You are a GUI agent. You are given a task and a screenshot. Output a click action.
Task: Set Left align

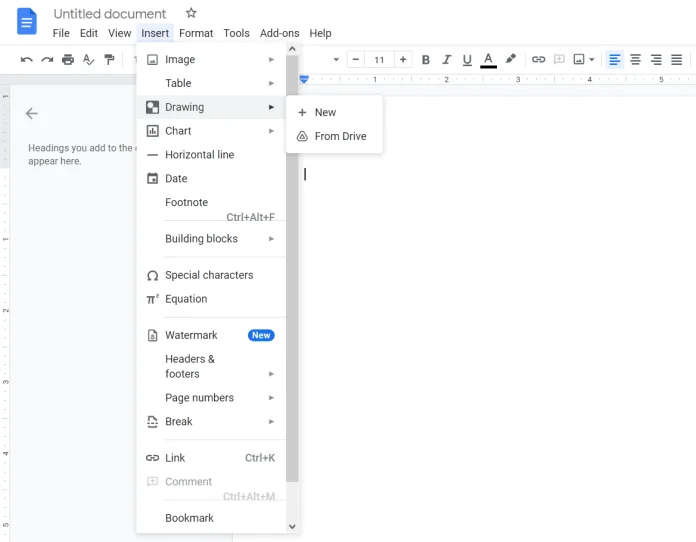615,59
